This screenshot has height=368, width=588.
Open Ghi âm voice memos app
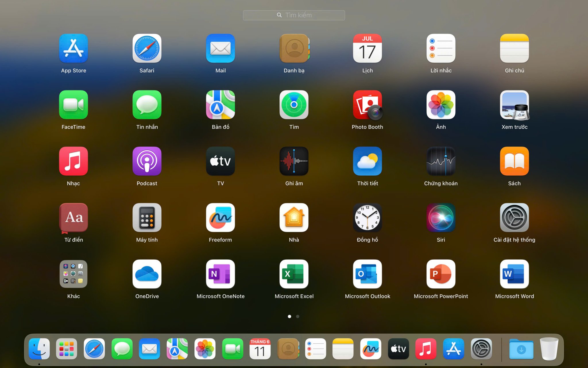click(294, 161)
